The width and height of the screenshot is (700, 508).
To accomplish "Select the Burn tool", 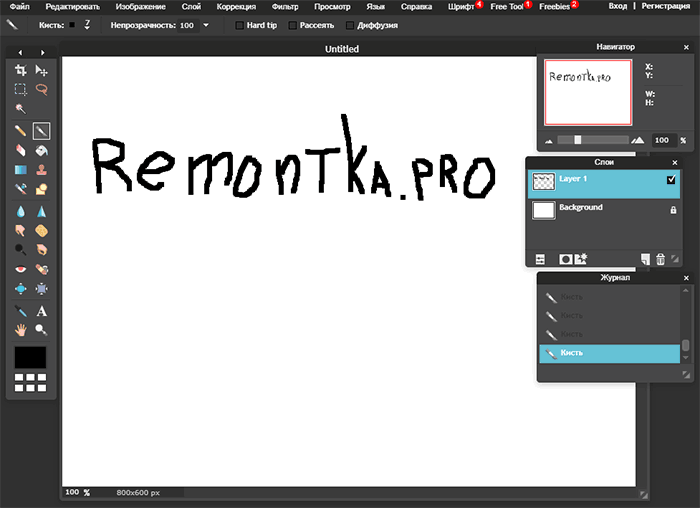I will [42, 250].
